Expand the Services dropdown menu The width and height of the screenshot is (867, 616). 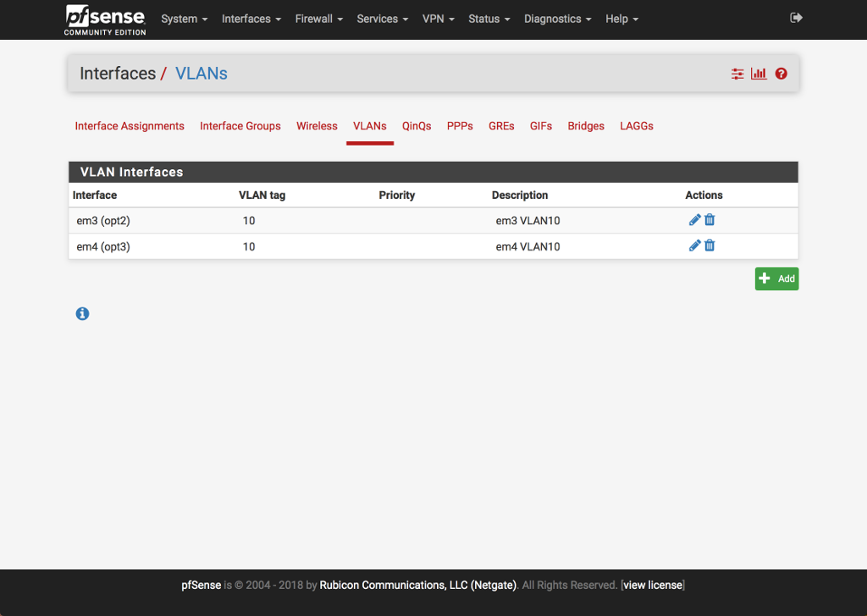382,19
